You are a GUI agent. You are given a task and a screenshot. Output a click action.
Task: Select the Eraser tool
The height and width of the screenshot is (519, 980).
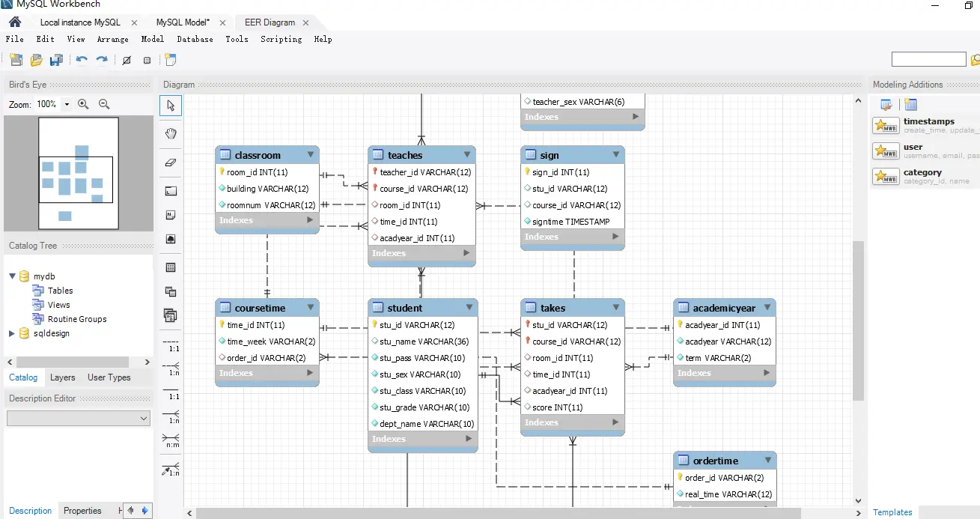171,162
